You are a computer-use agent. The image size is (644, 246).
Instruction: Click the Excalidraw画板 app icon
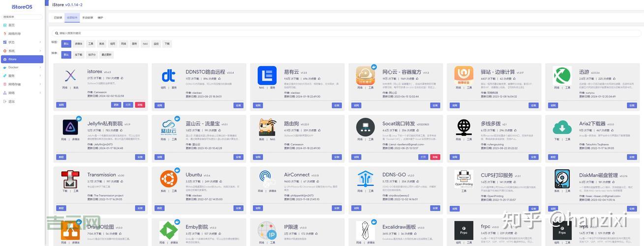366,230
